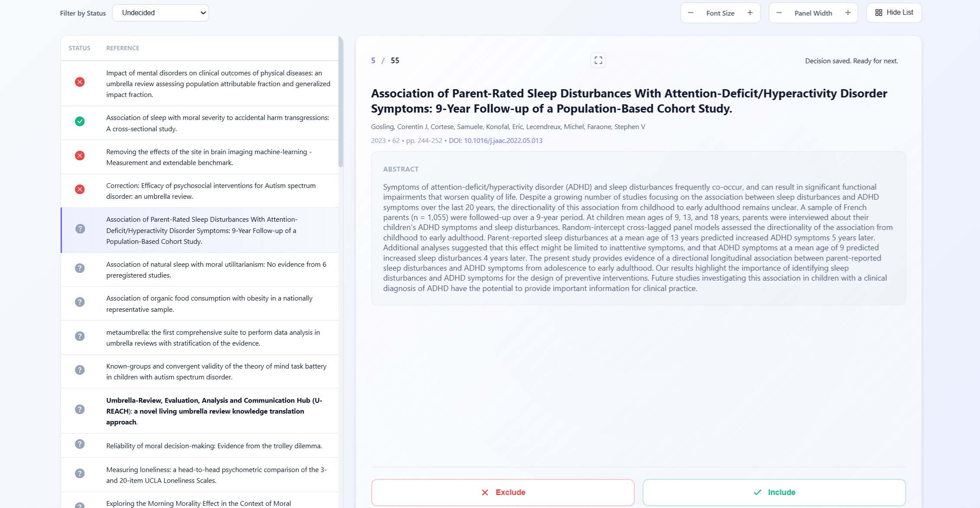
Task: Include the current reference
Action: coord(774,492)
